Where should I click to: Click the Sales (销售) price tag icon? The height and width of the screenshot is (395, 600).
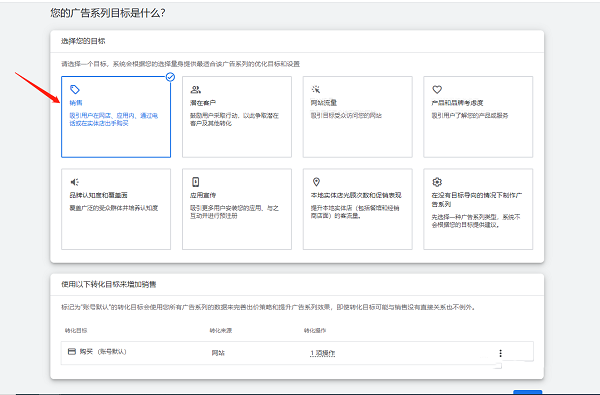[75, 90]
